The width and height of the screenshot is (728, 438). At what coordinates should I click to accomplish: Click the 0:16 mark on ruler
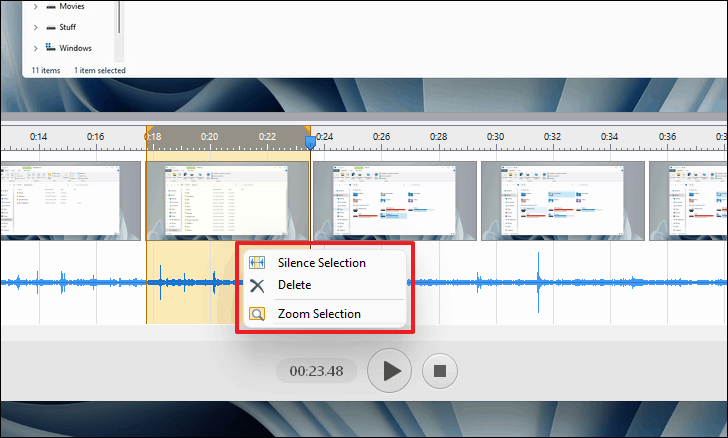[x=96, y=137]
